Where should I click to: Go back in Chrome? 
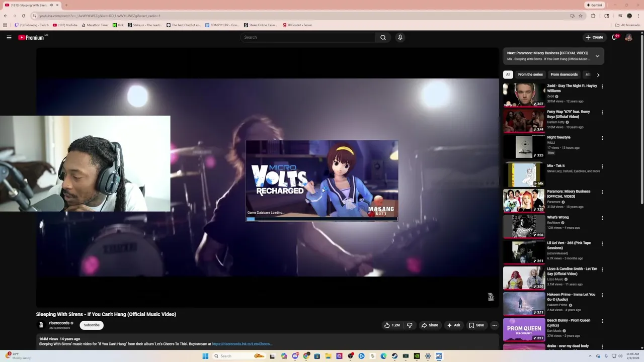pyautogui.click(x=6, y=16)
